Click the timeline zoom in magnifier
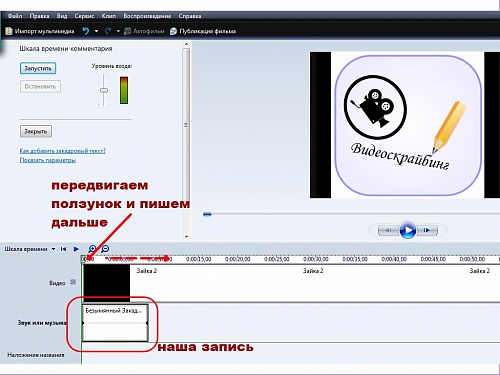This screenshot has height=375, width=500. point(92,249)
